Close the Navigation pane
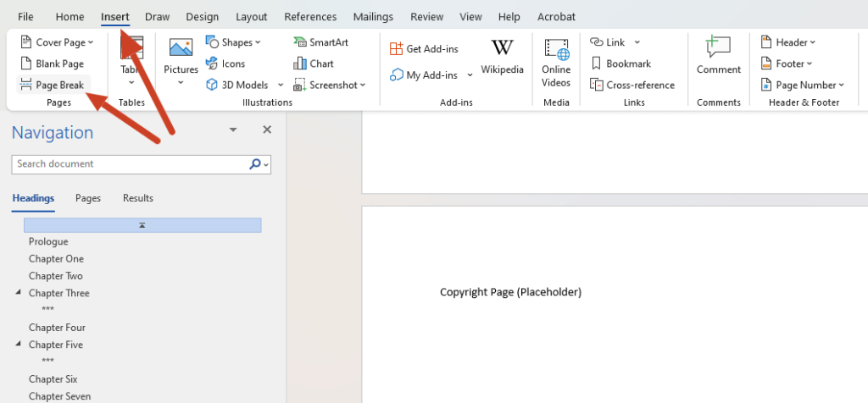Screen dimensions: 868x403 [x=267, y=130]
